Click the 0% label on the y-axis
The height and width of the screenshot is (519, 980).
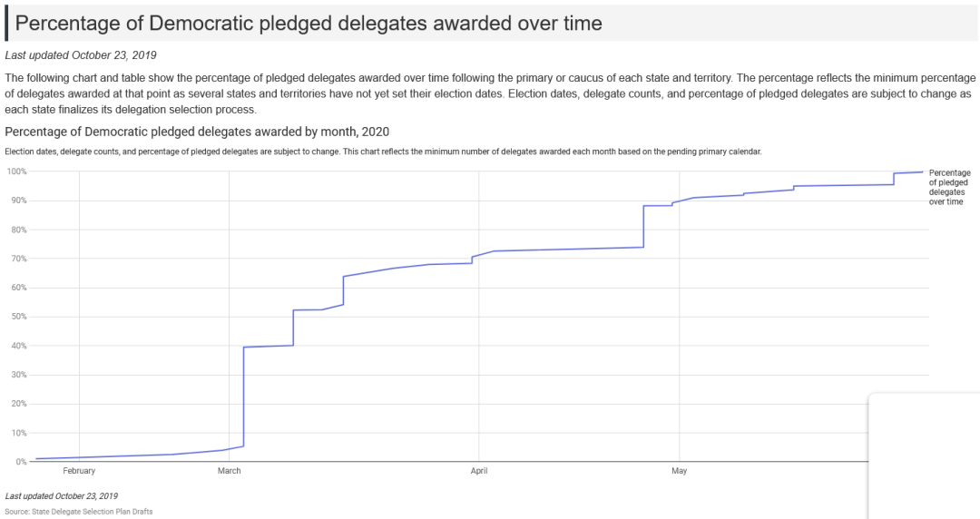(x=21, y=462)
